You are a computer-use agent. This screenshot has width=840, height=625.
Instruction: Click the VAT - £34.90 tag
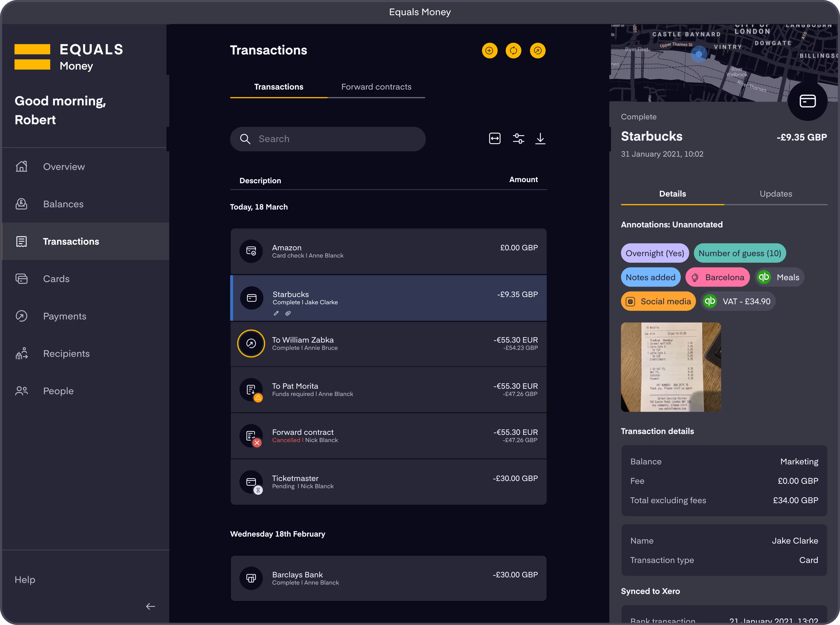click(x=738, y=301)
